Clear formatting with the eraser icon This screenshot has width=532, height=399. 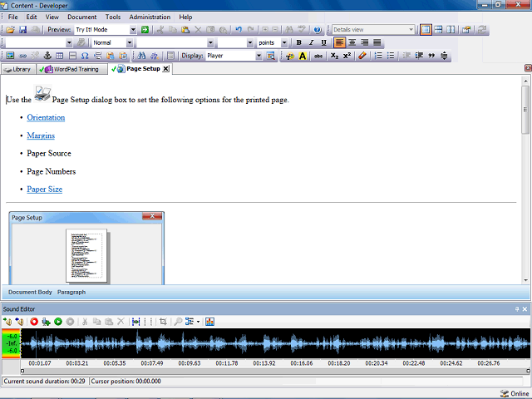coord(362,56)
